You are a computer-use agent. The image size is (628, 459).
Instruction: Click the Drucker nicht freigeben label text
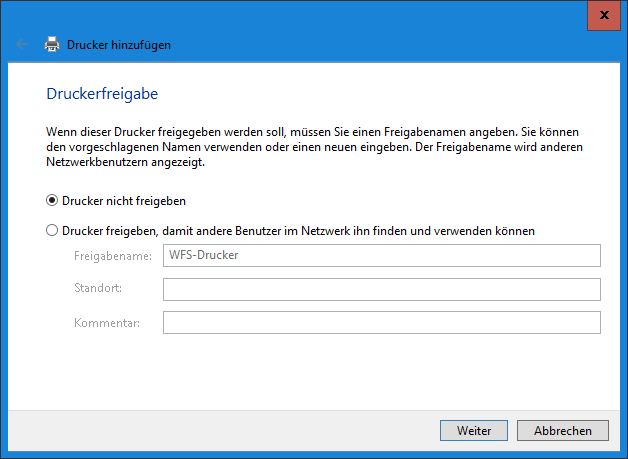coord(124,200)
